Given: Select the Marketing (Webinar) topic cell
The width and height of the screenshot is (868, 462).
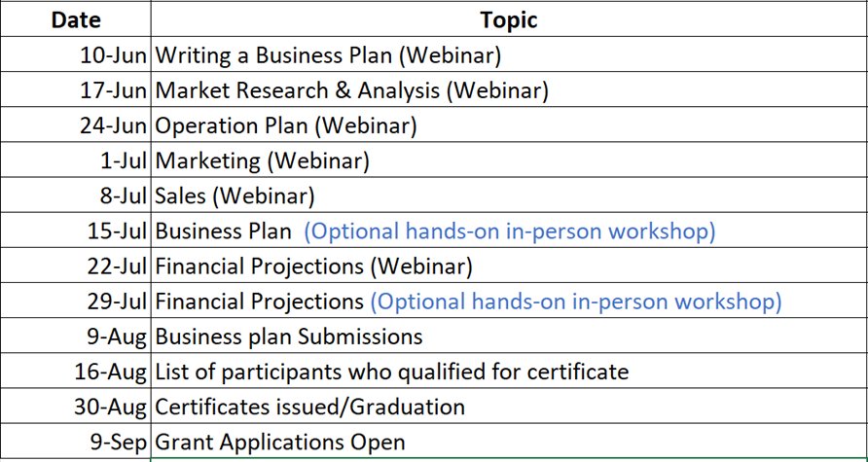Looking at the screenshot, I should [x=262, y=160].
